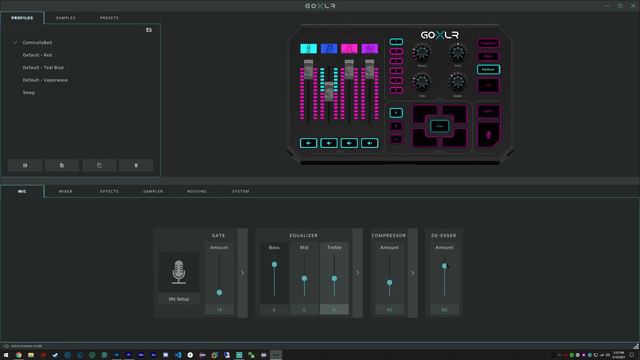The image size is (640, 360).
Task: Click the third icon button under the profiles list
Action: (x=99, y=165)
